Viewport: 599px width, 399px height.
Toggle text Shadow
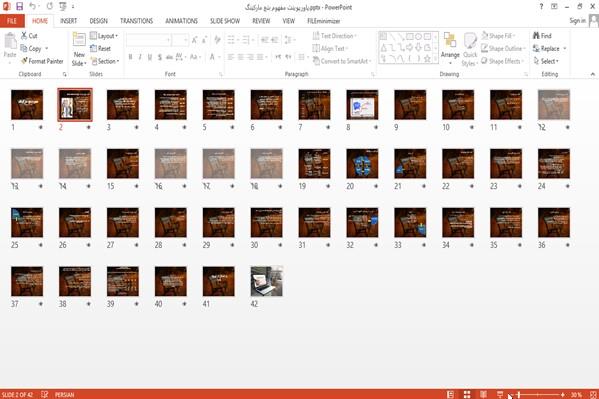tap(160, 57)
